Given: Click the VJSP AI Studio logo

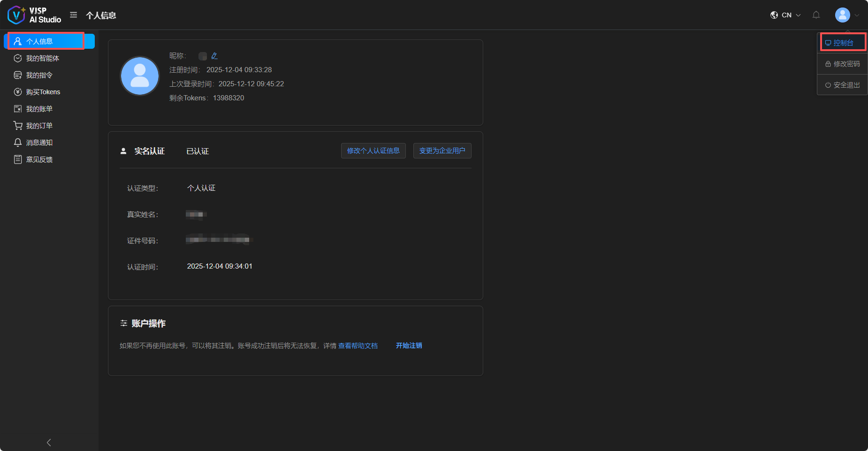Looking at the screenshot, I should (34, 15).
